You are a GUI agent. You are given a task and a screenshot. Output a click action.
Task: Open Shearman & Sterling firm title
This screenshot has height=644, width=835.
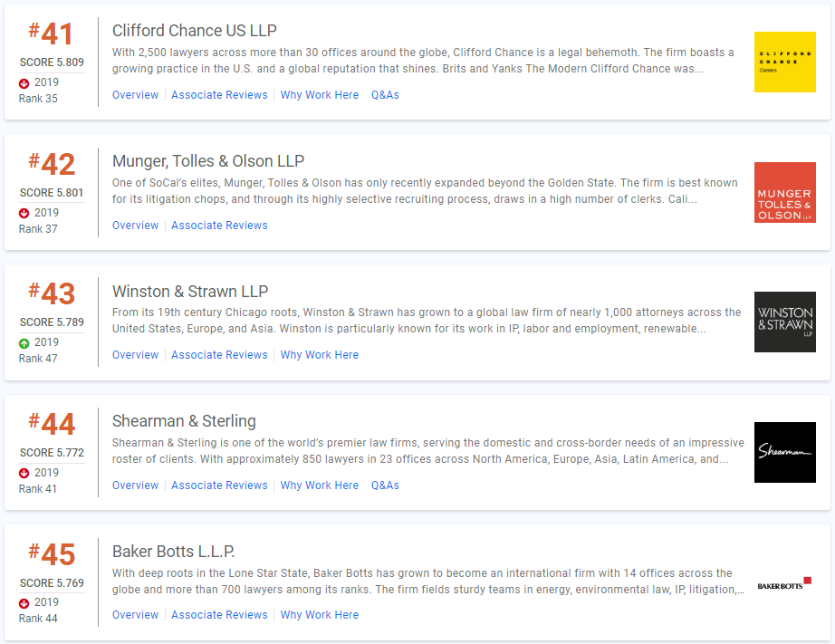184,421
